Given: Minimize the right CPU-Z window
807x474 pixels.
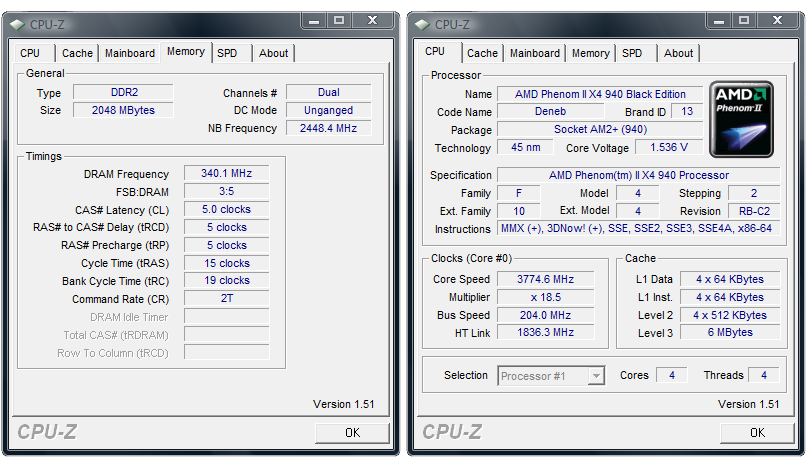Looking at the screenshot, I should (x=719, y=21).
